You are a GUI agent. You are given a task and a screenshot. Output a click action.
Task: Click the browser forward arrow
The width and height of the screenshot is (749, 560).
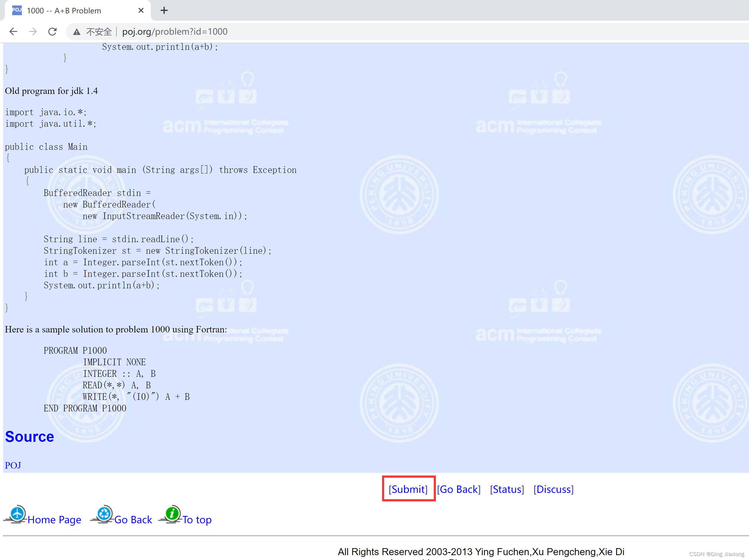coord(33,32)
